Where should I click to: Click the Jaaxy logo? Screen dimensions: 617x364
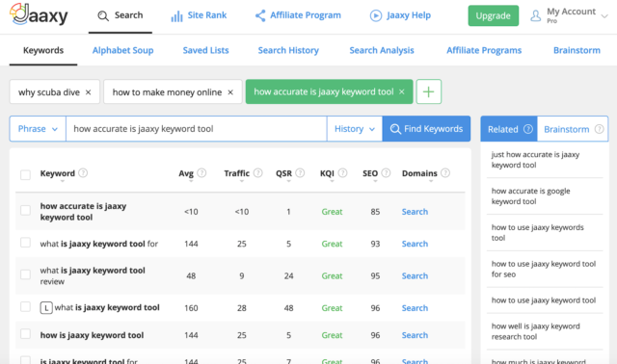tap(39, 14)
